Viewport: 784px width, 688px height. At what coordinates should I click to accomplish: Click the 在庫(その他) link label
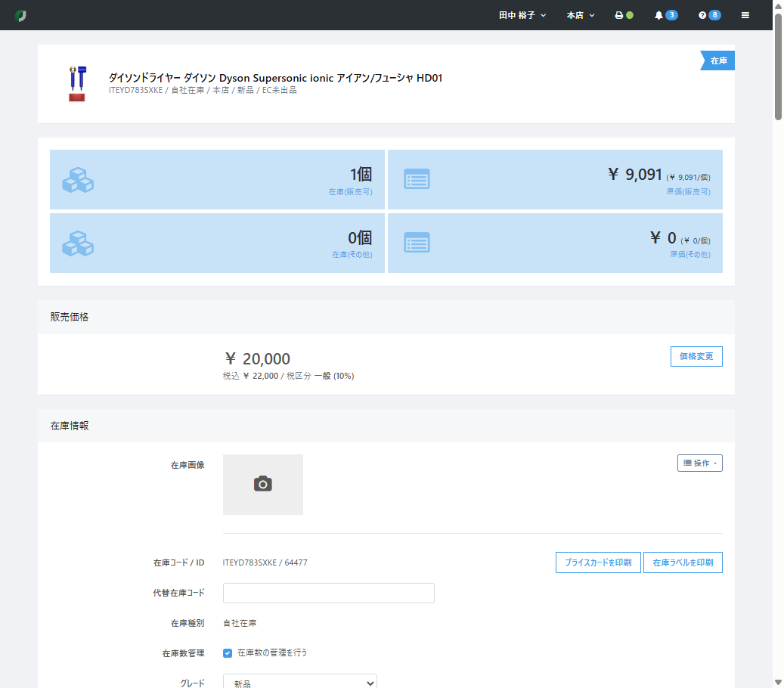tap(352, 255)
